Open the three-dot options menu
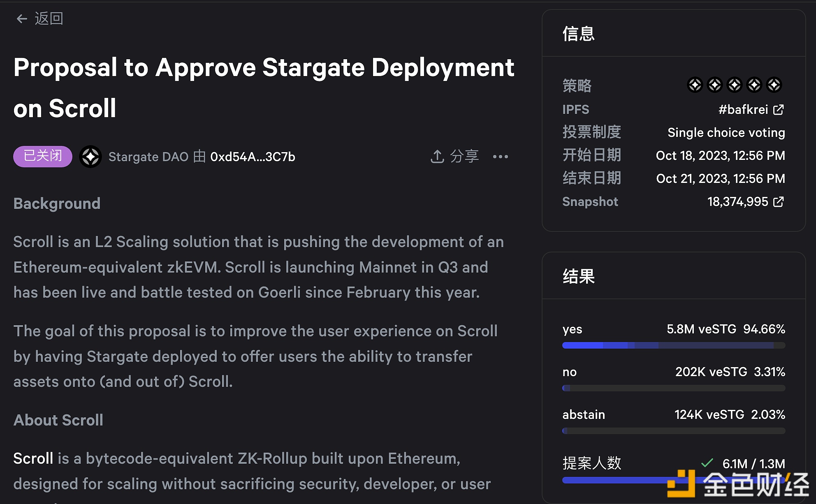Screen dimensions: 816x504 point(500,157)
